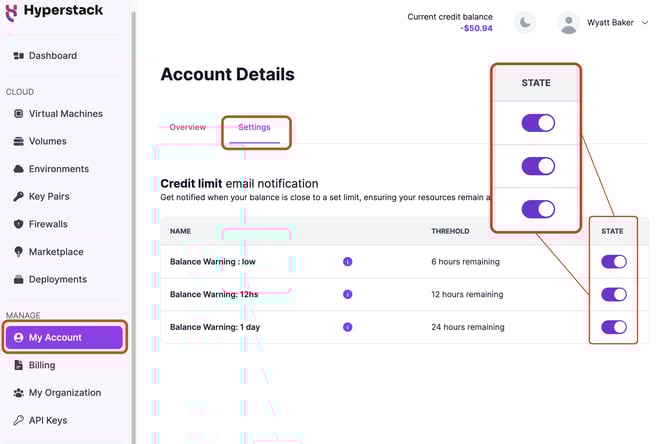Show info for Balance Warning: low
Screen dimensions: 670x444
click(x=347, y=262)
